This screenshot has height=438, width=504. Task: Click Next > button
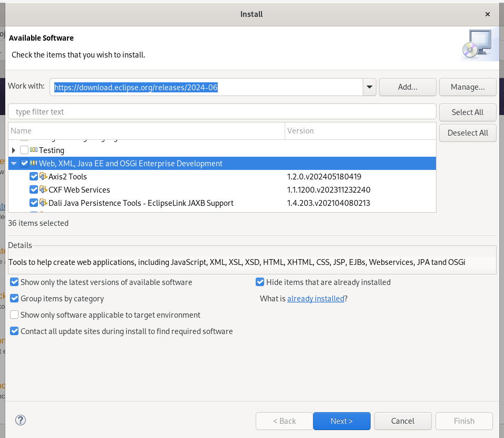pyautogui.click(x=341, y=421)
